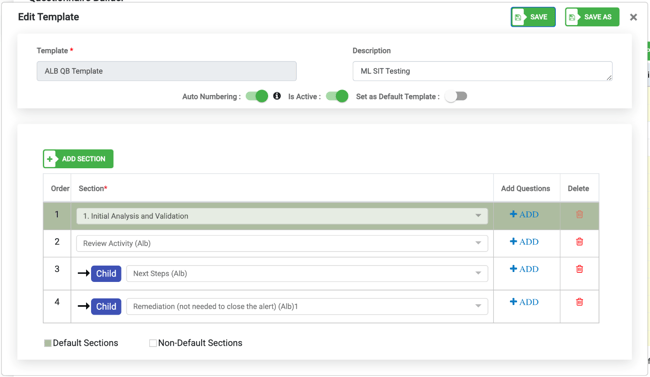Click the Template name field

point(167,71)
